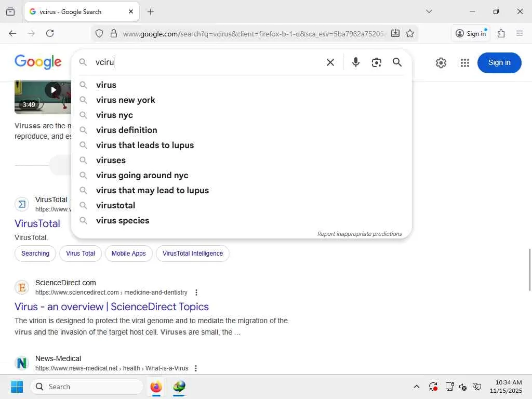Open search by image camera icon
Screen dimensions: 532x399
[x=376, y=62]
